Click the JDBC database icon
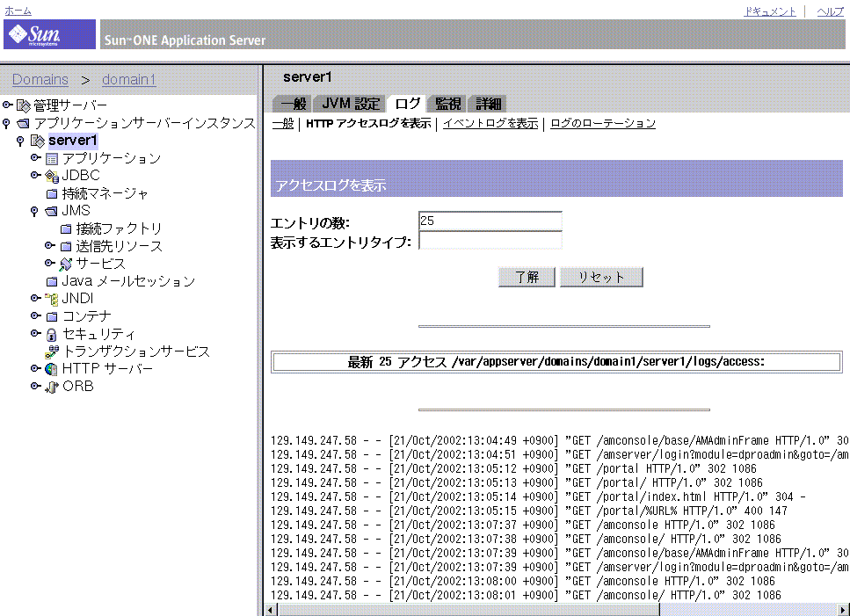Screen dimensions: 850x616 [52, 176]
